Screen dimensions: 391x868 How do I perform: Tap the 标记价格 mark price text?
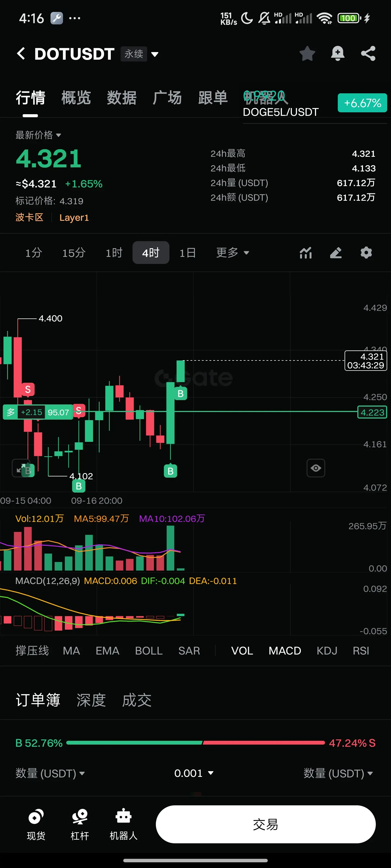pyautogui.click(x=49, y=201)
